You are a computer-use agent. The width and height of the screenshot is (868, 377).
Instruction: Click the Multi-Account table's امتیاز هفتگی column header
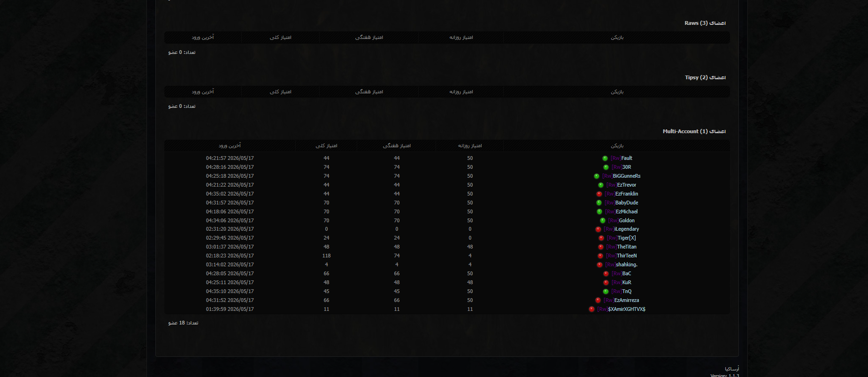click(397, 145)
